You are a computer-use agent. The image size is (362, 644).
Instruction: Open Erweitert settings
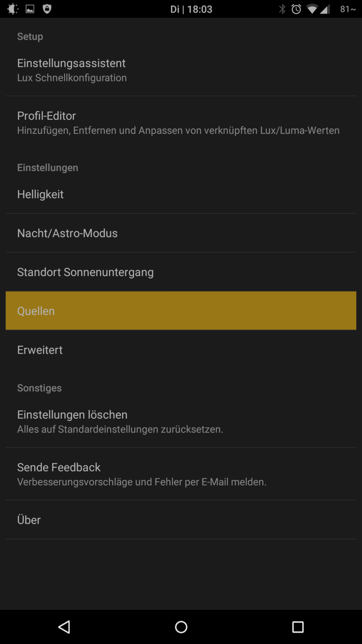[181, 350]
